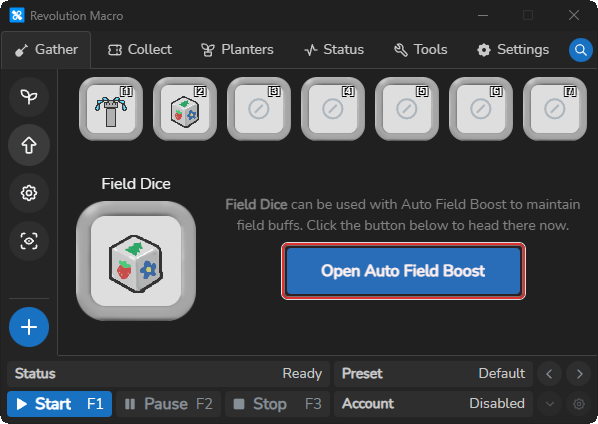Go to next preset arrow
Image resolution: width=598 pixels, height=424 pixels.
(x=579, y=374)
